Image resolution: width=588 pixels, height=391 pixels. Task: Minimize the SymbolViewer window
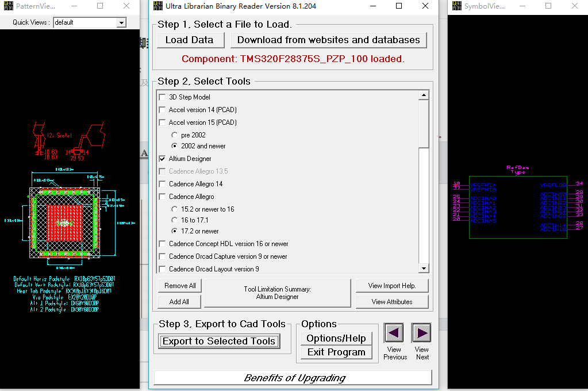click(x=522, y=6)
